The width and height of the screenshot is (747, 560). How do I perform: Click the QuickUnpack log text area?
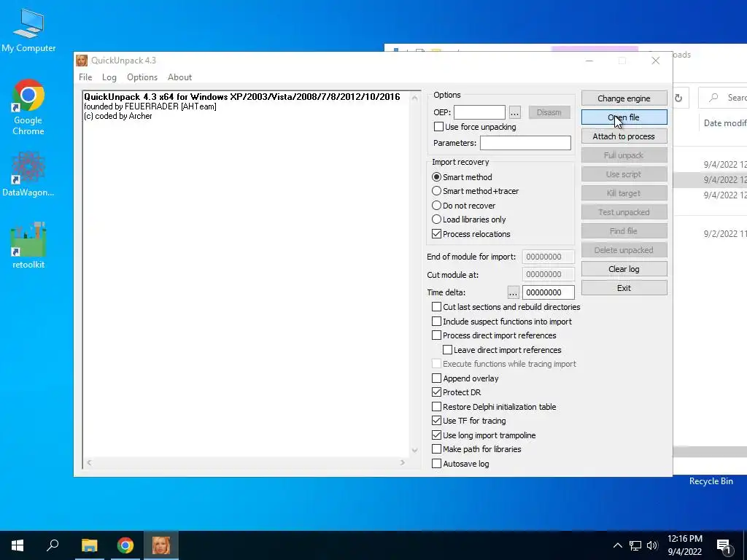246,274
